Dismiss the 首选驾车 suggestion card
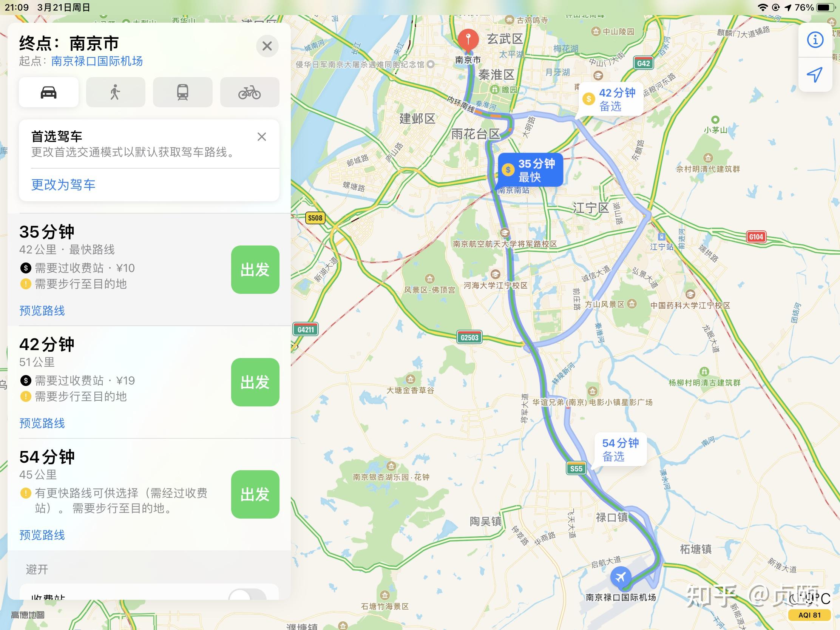840x630 pixels. (262, 137)
